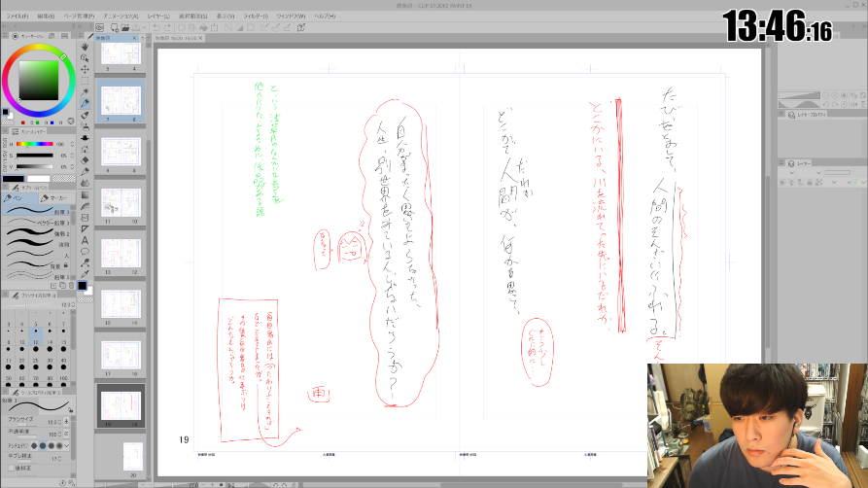Screen dimensions: 868x488
Task: Select second anti-aliasing option
Action: 43,445
